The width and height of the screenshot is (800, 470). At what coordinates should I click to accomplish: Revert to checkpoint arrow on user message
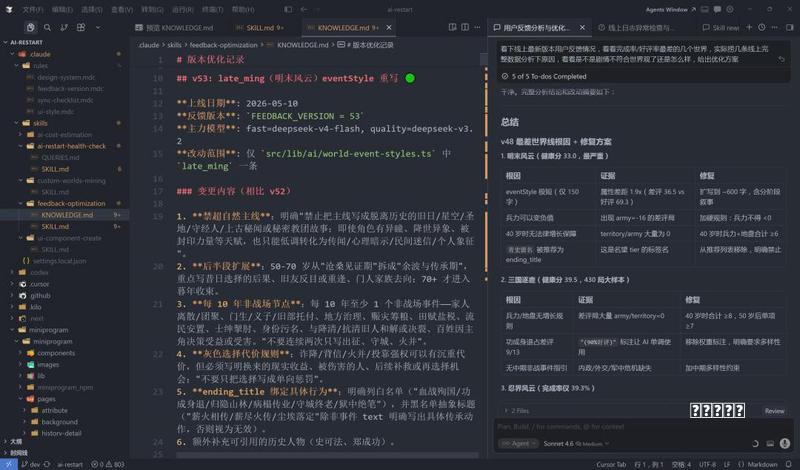click(x=781, y=59)
